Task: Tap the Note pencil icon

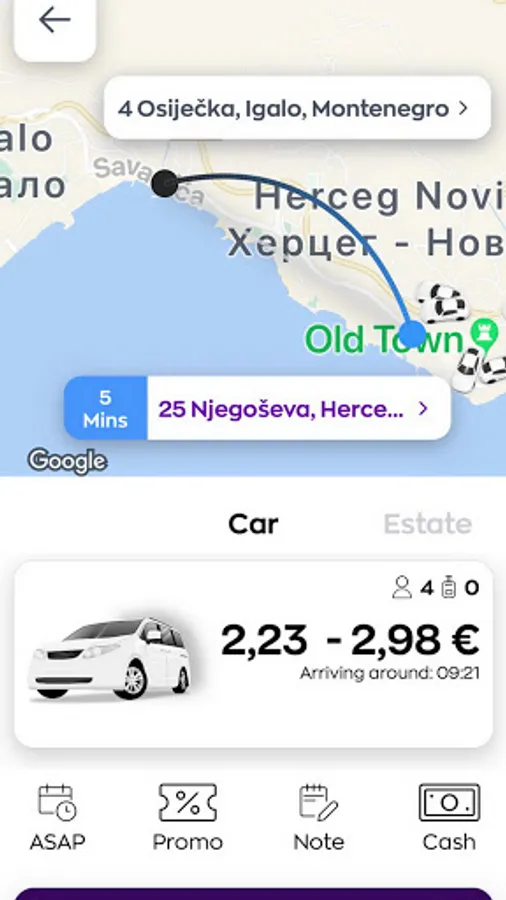Action: [318, 802]
